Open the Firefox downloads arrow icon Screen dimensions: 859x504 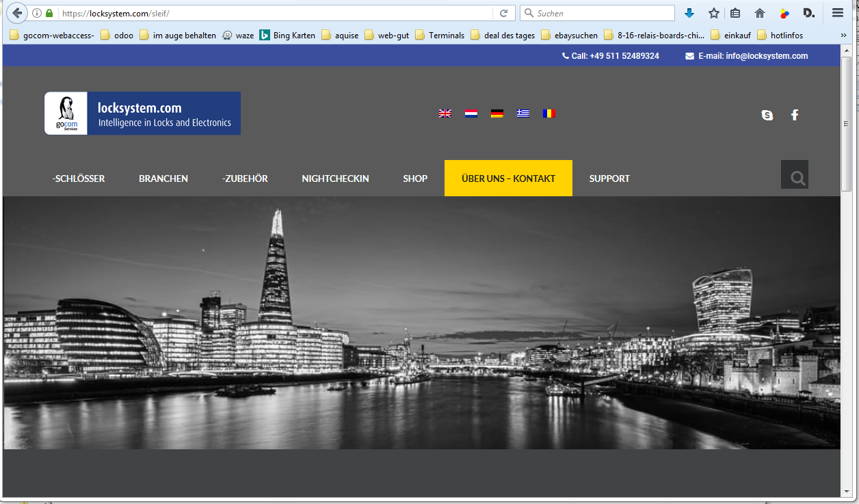pyautogui.click(x=689, y=13)
